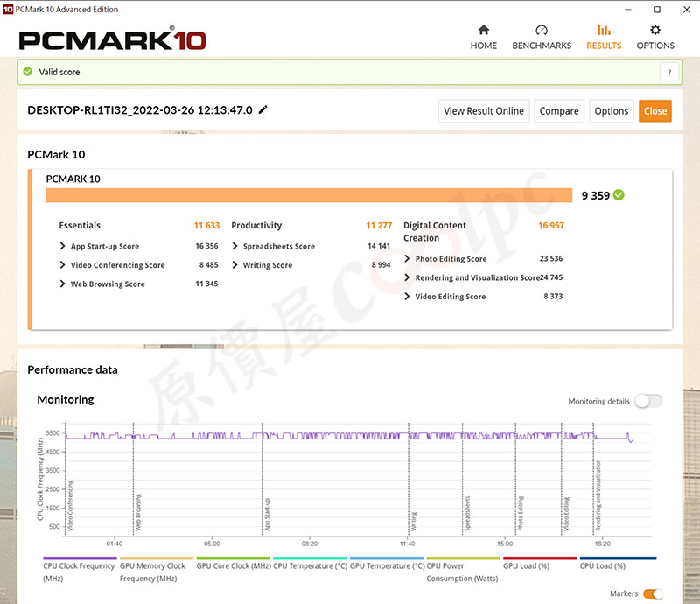Screen dimensions: 700x604
Task: Click the orange PCMark 10 score bar
Action: [x=309, y=195]
